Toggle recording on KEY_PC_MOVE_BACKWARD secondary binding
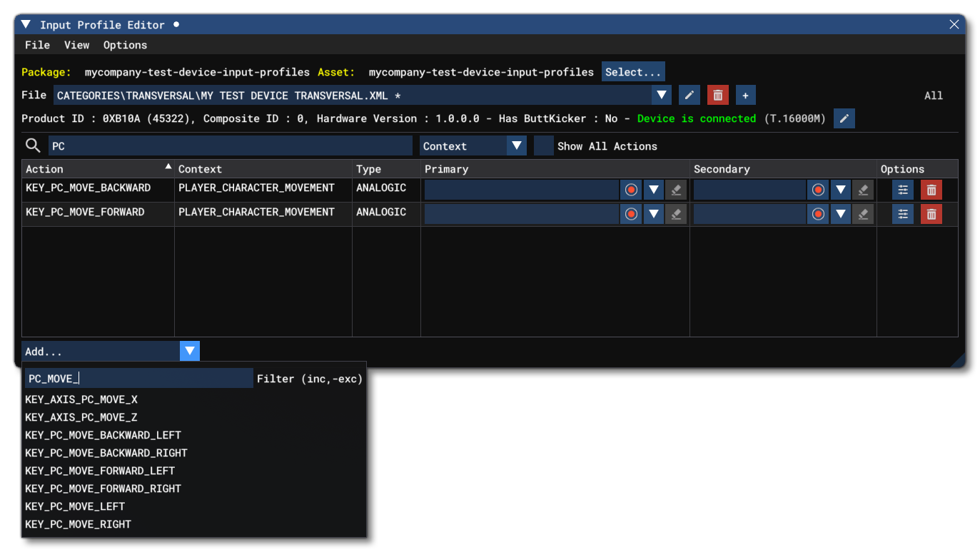Viewport: 980px width, 552px height. click(817, 189)
